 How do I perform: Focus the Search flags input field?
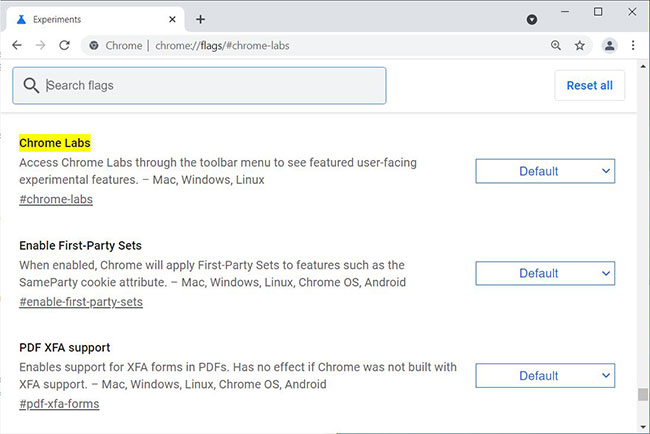(x=210, y=86)
